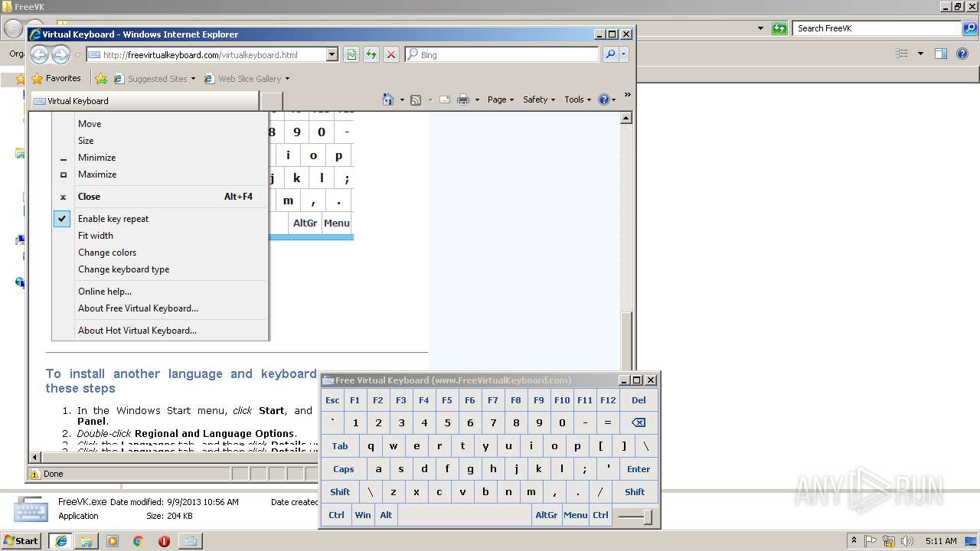Open Explorer help blue question icon
This screenshot has width=980, height=551.
[964, 54]
